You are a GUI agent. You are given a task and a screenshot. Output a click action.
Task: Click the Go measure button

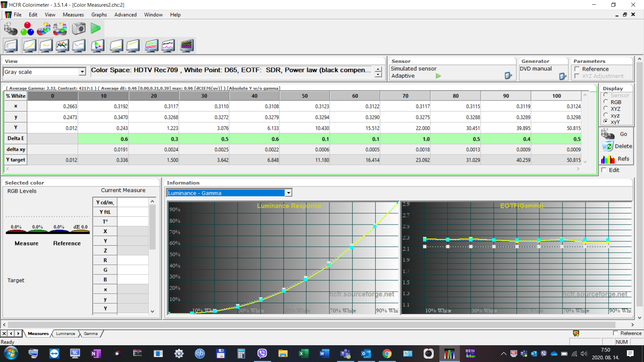click(616, 134)
